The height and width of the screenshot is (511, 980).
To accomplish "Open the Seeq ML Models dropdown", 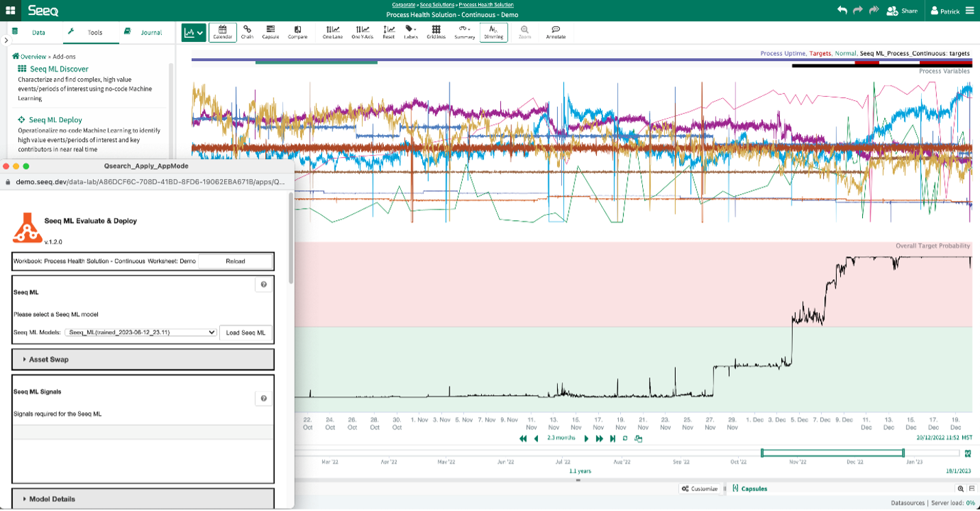I will pyautogui.click(x=140, y=332).
